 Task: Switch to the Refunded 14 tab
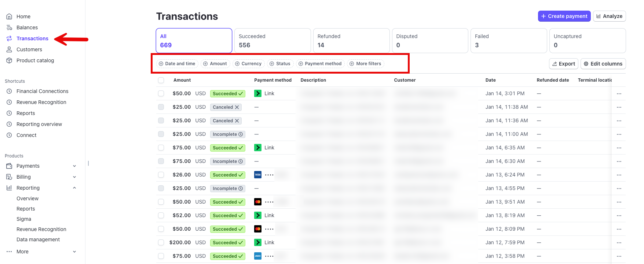(x=351, y=41)
